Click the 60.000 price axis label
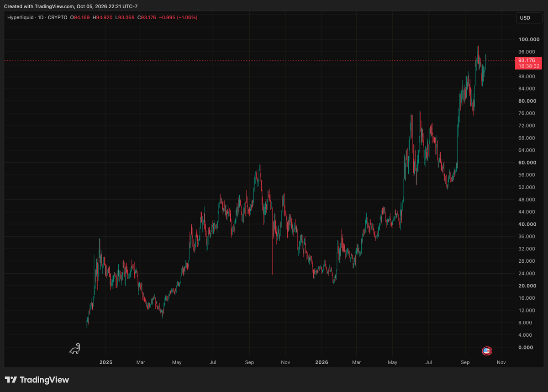Viewport: 548px width, 392px height. 528,163
